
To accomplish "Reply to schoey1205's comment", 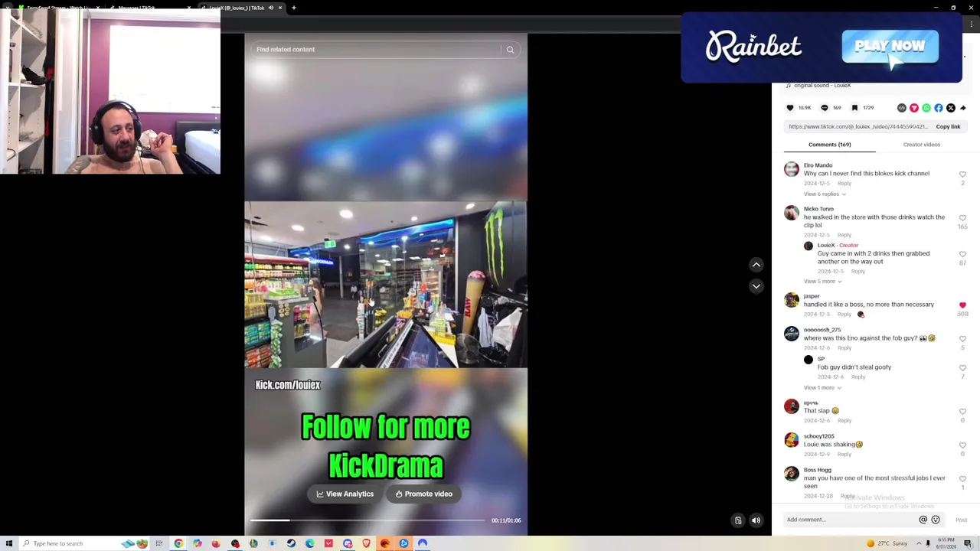I will click(844, 455).
